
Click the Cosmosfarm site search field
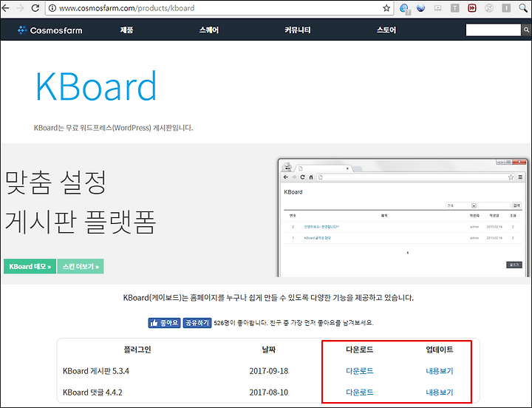point(493,30)
